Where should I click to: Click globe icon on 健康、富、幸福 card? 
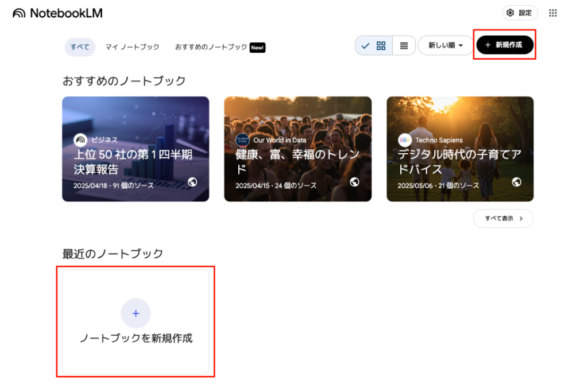(x=354, y=182)
